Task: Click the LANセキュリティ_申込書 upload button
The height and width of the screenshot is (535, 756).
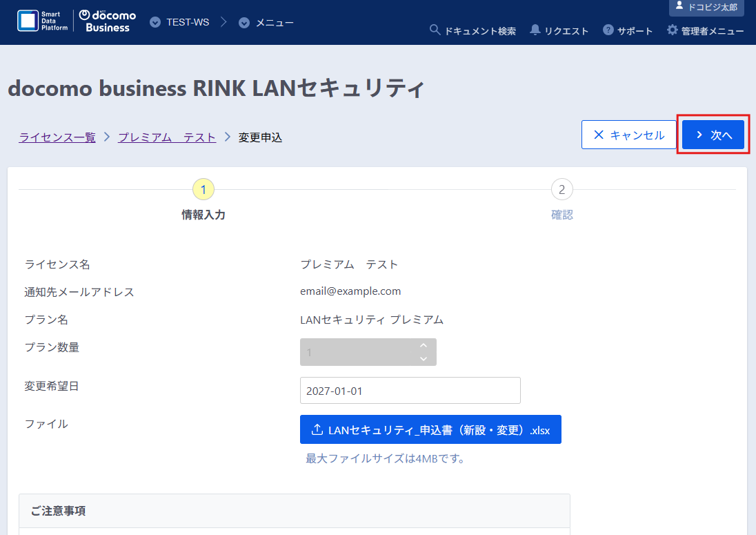Action: click(x=430, y=429)
